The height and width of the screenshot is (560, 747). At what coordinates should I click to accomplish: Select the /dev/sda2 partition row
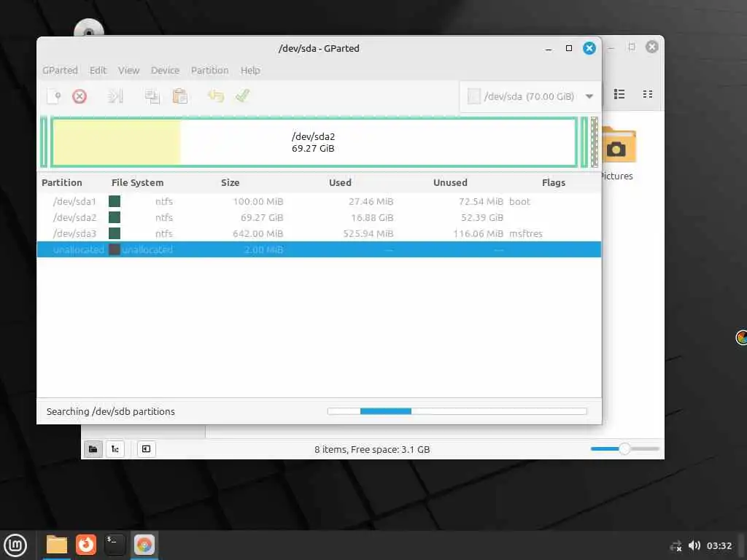319,217
